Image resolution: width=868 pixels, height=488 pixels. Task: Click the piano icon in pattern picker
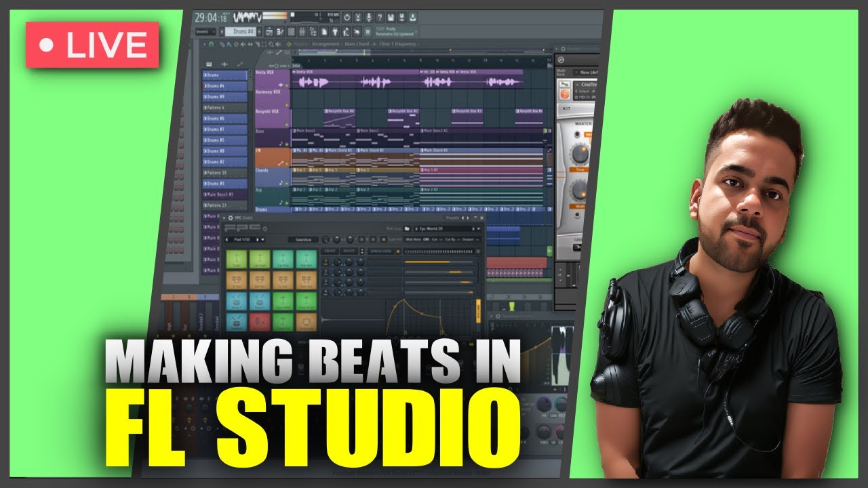[x=209, y=64]
